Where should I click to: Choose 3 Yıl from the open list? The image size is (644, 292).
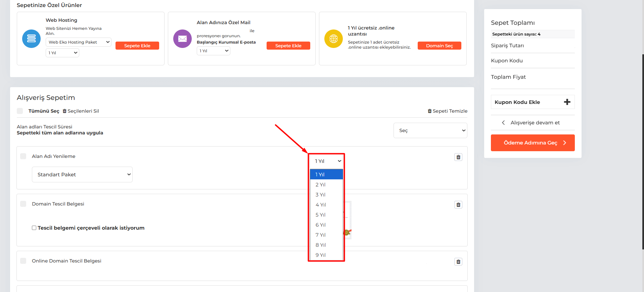[x=321, y=195]
